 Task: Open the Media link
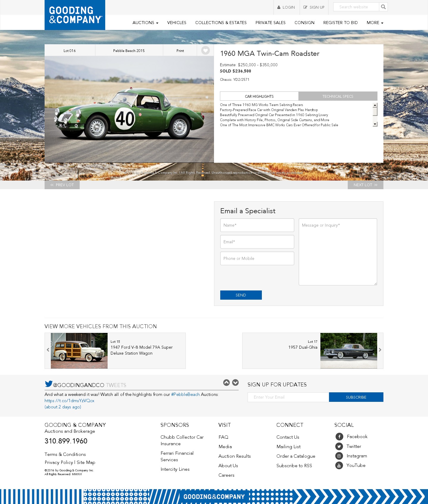tap(225, 447)
